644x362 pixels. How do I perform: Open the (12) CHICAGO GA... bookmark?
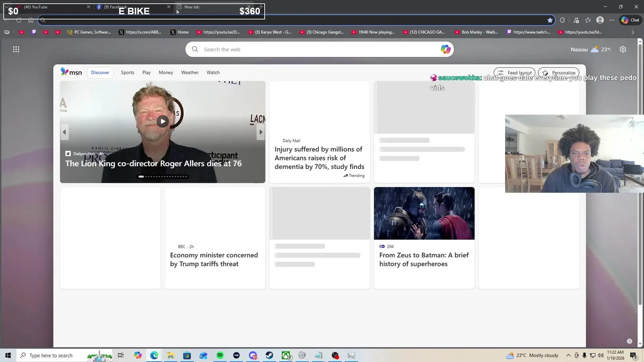(x=424, y=32)
